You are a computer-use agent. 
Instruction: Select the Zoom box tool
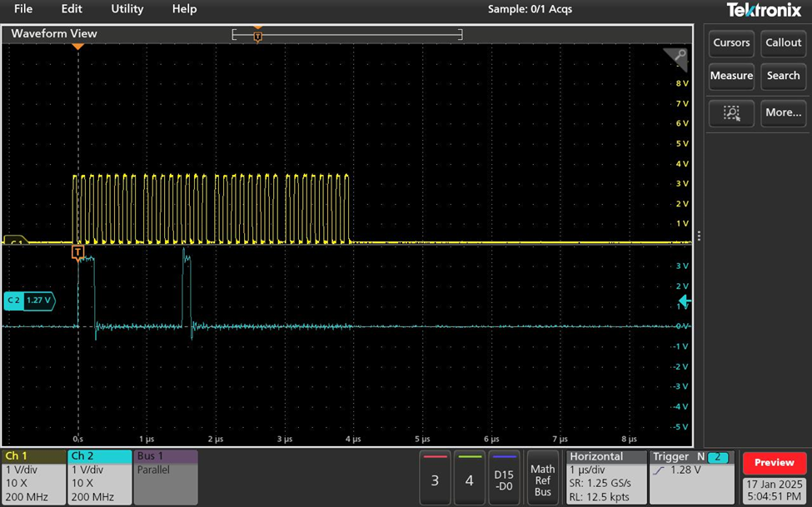(x=731, y=113)
